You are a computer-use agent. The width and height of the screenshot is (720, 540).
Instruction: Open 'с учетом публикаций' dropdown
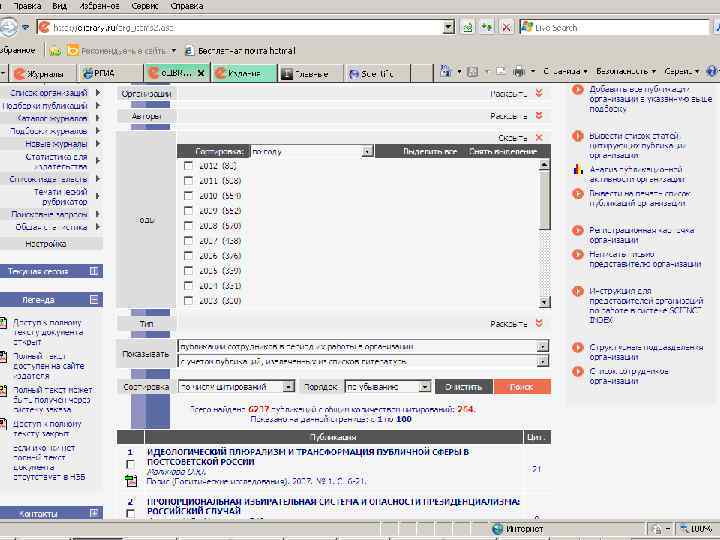coord(543,361)
